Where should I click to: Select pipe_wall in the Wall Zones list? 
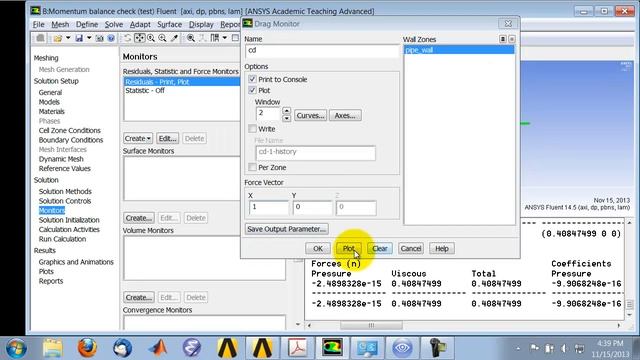pyautogui.click(x=459, y=50)
